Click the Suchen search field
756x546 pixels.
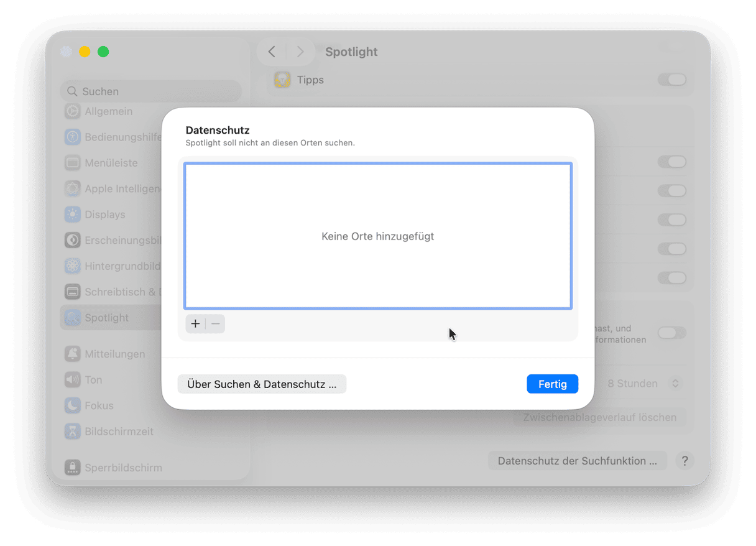(151, 91)
